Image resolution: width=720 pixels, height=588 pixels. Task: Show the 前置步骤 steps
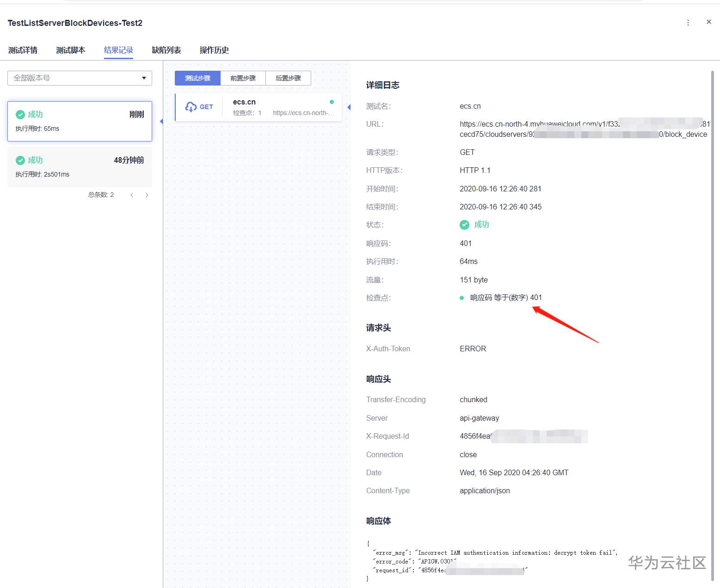tap(243, 78)
